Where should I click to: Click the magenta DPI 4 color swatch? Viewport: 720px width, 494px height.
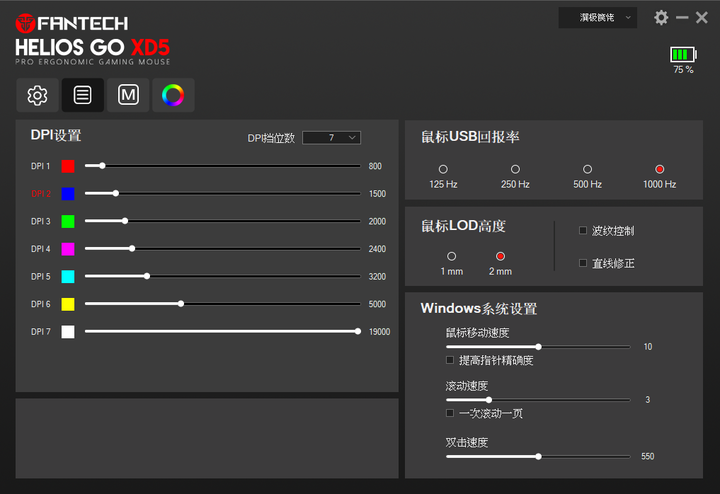point(68,249)
